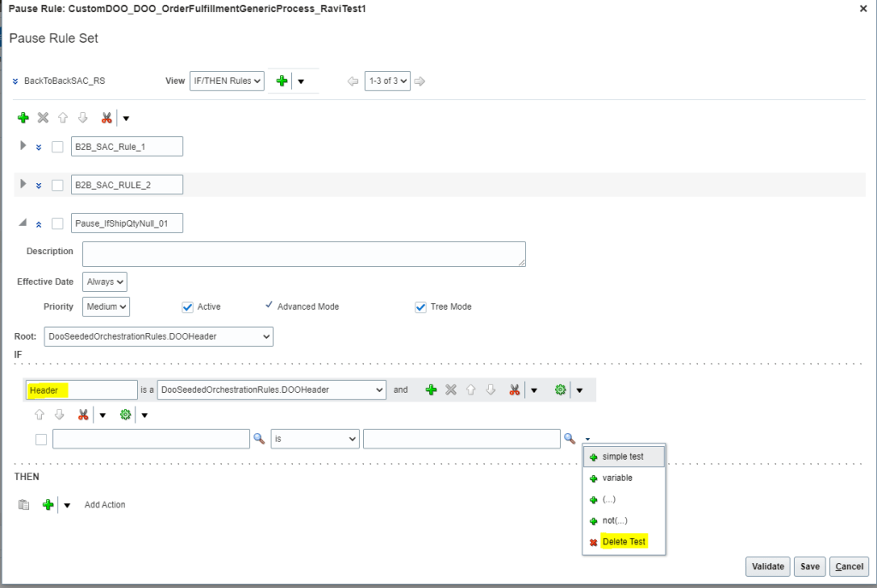Open the View IF/THEN Rules dropdown
Viewport: 877px width, 588px height.
pyautogui.click(x=227, y=81)
